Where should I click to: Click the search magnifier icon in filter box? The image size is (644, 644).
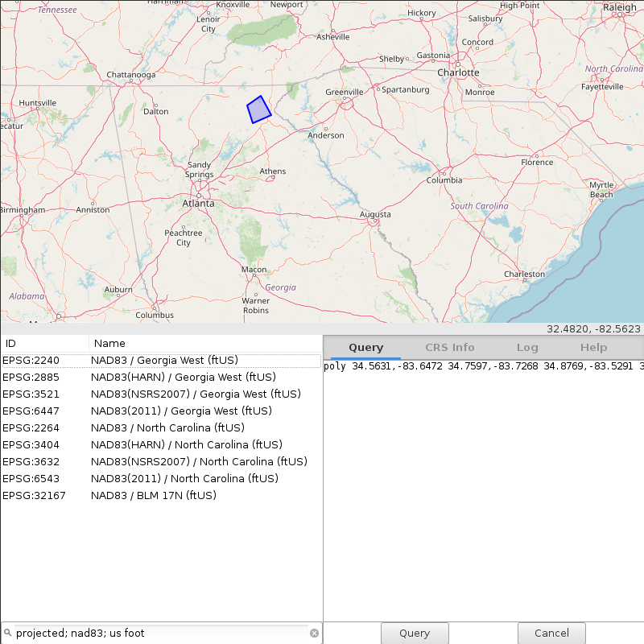(x=8, y=633)
